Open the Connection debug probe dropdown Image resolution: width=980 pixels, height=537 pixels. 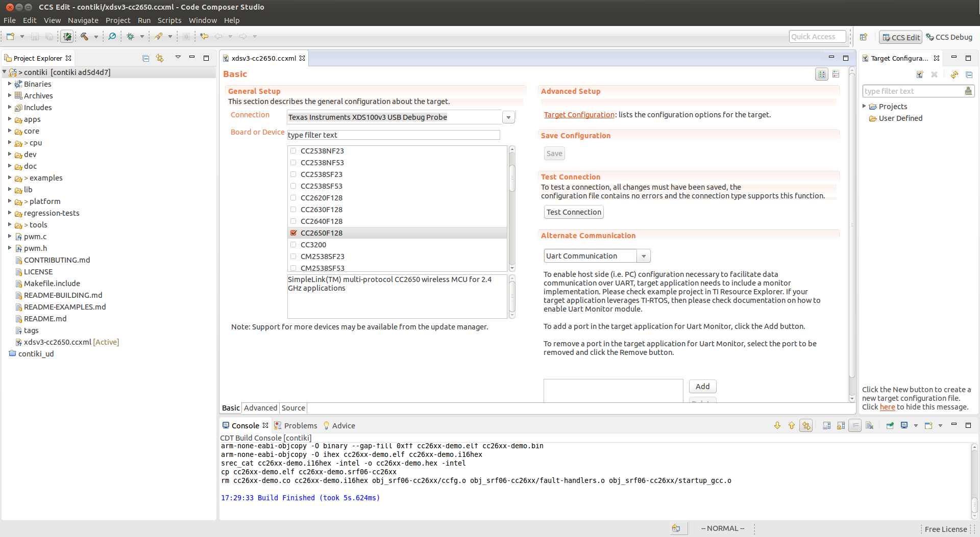click(x=508, y=117)
